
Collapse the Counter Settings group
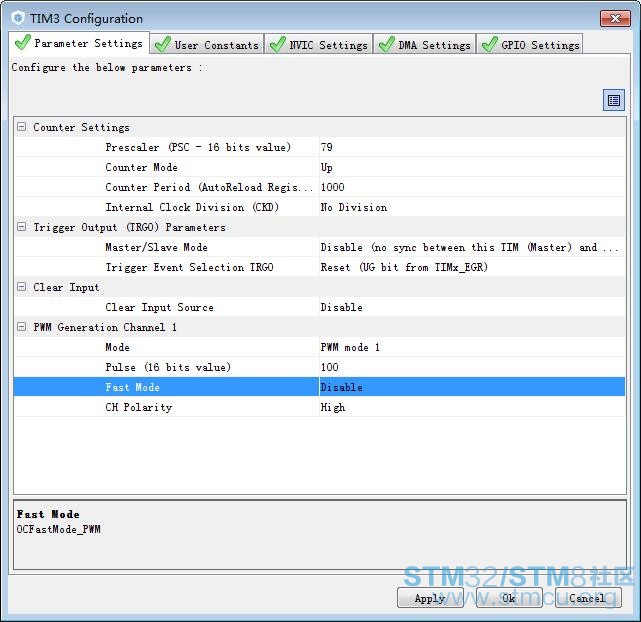coord(21,127)
